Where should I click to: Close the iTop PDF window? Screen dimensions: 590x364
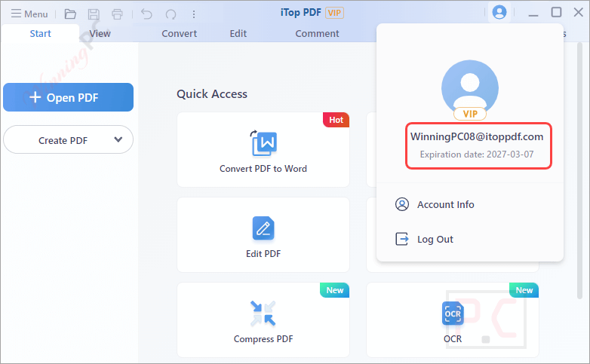(x=579, y=12)
